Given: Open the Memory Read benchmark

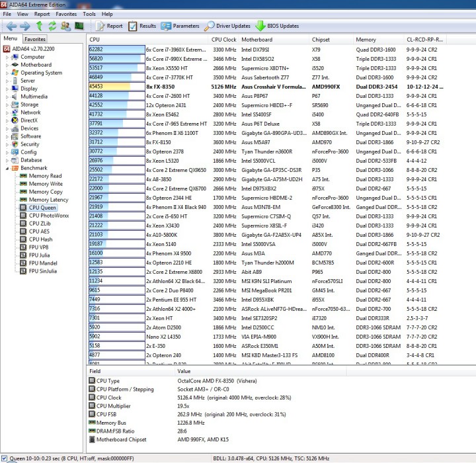Looking at the screenshot, I should coord(41,176).
